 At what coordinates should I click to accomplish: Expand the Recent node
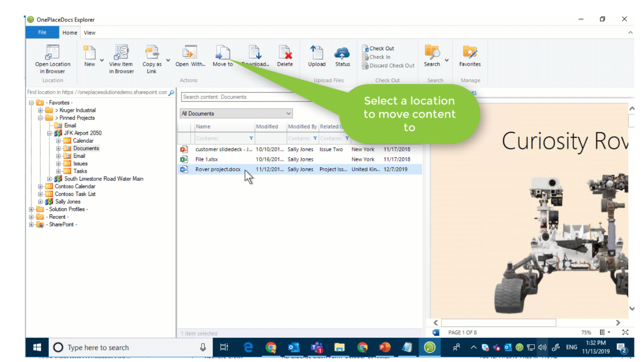click(31, 217)
